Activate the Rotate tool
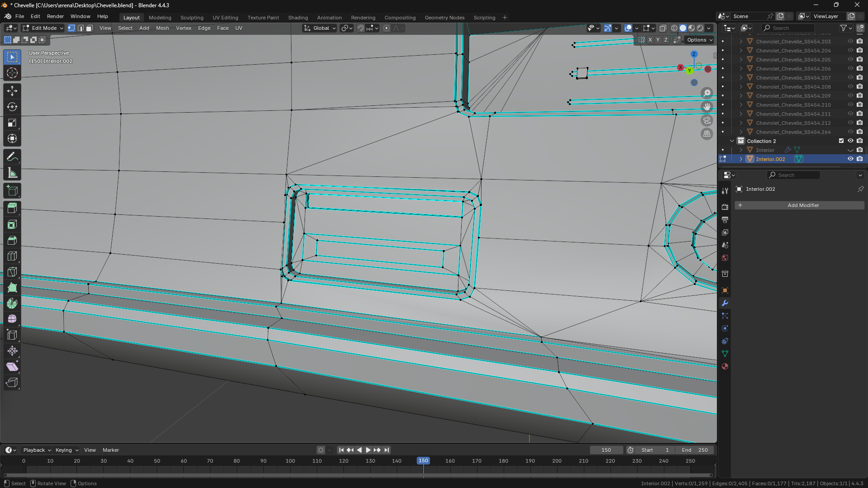Screen dimensions: 868x488 [12, 107]
